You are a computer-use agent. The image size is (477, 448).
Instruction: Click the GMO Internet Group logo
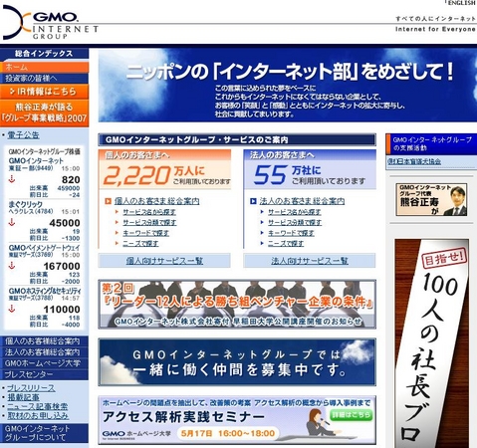point(50,23)
